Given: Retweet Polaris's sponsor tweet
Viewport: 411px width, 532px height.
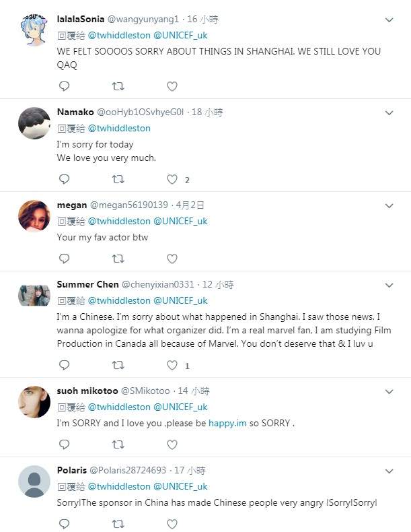Looking at the screenshot, I should click(x=118, y=523).
